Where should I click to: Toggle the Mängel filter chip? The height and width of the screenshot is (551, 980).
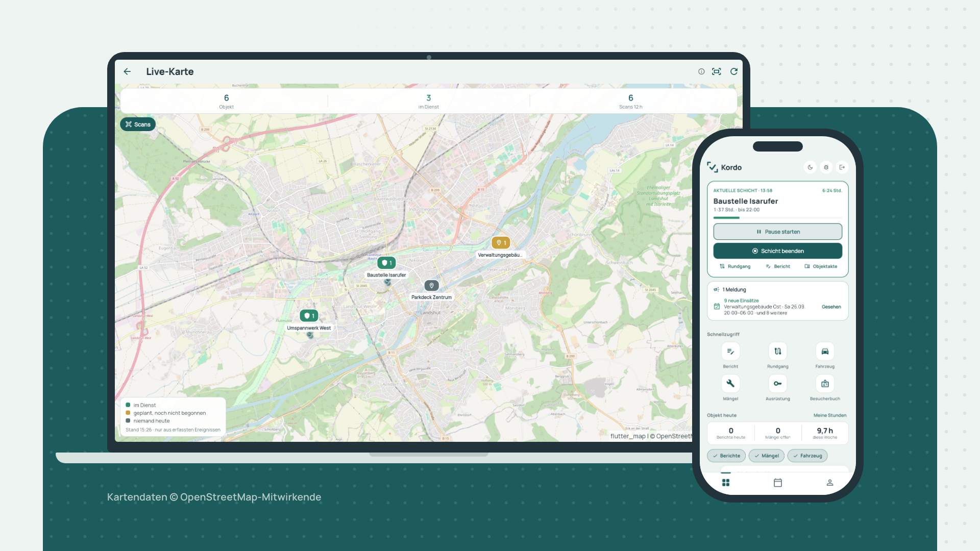coord(766,456)
